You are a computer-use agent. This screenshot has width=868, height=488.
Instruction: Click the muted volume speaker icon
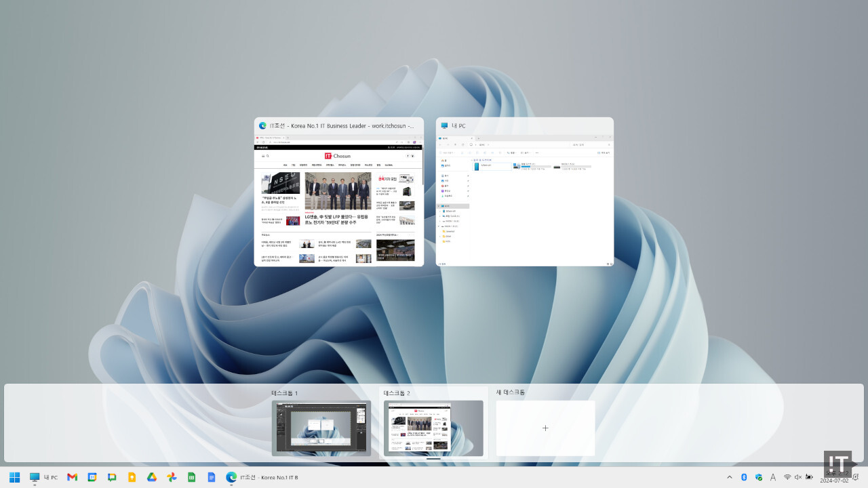(x=798, y=477)
